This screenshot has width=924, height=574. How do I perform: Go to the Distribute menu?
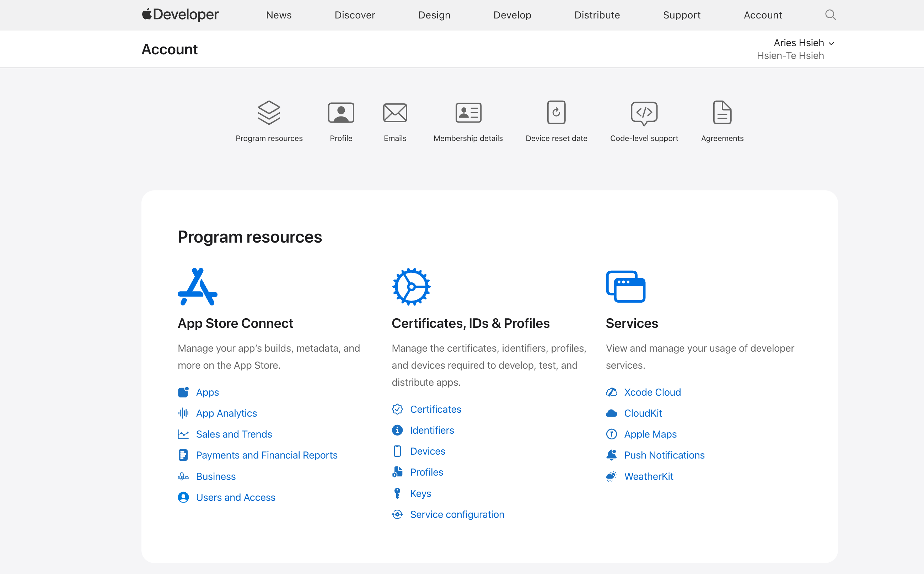[597, 15]
